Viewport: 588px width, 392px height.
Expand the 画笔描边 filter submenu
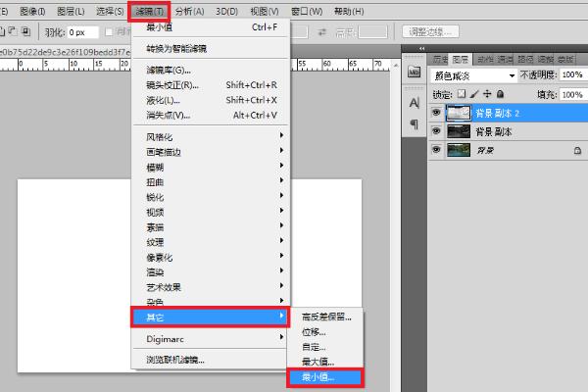[x=211, y=152]
